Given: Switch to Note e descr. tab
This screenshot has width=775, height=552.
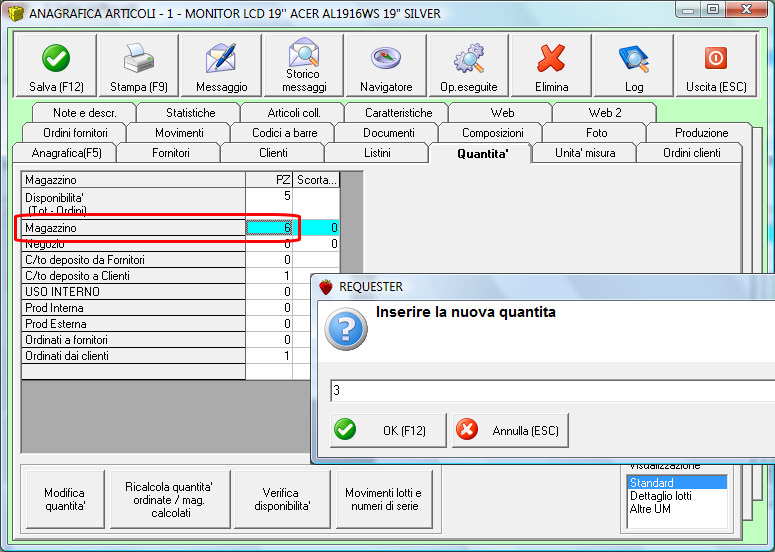Looking at the screenshot, I should click(x=85, y=113).
